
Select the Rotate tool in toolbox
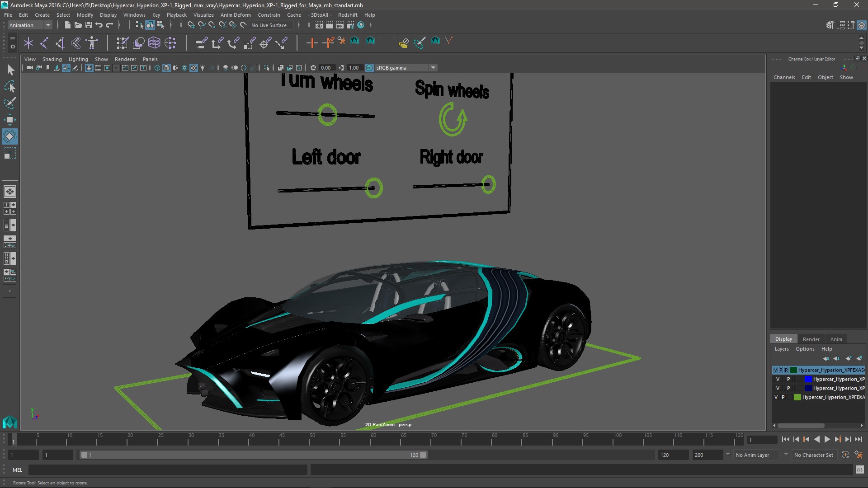point(9,136)
